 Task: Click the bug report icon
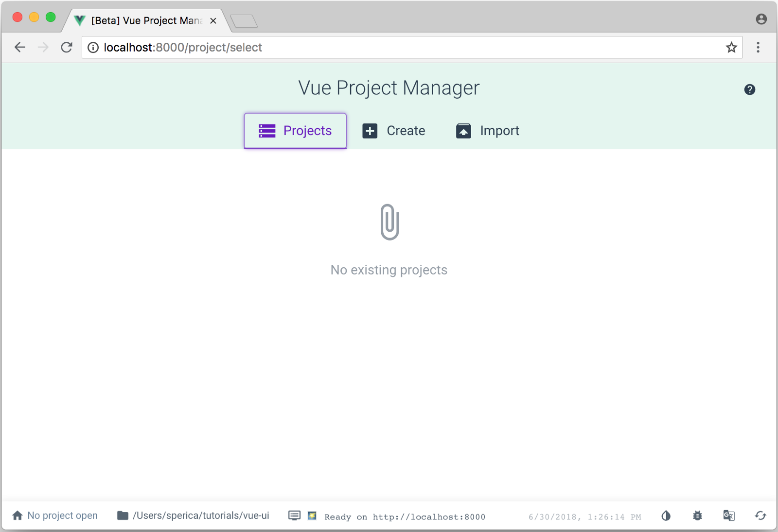(698, 515)
